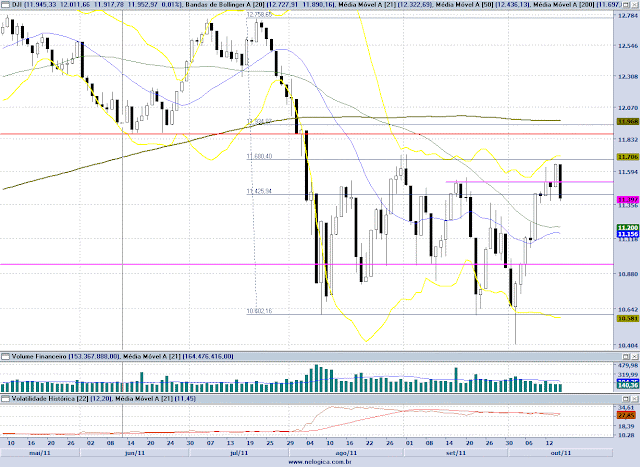This screenshot has width=640, height=467.
Task: Select the red horizontal support line
Action: [306, 133]
